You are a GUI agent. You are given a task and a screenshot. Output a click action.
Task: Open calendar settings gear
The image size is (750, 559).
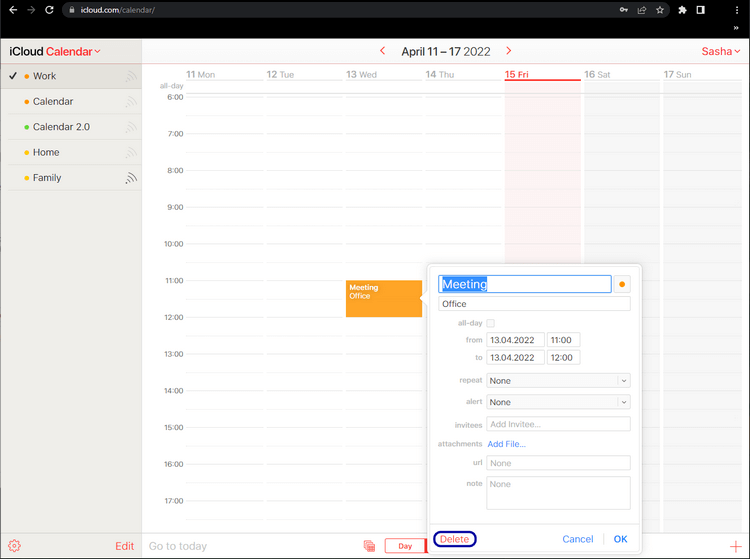click(14, 546)
